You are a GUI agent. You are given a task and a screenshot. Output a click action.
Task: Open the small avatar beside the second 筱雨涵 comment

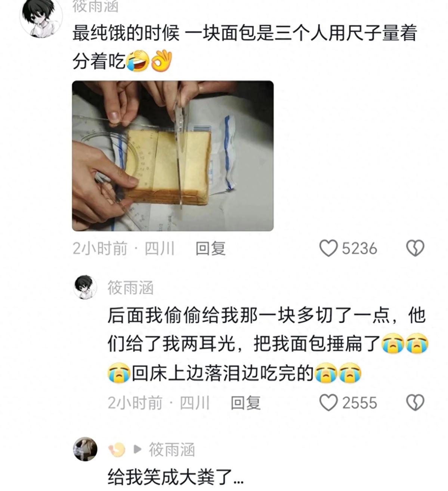pos(85,287)
